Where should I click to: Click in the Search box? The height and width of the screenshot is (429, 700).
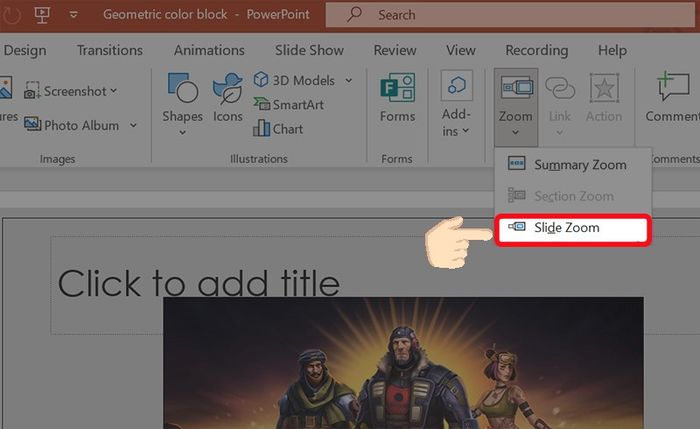[510, 15]
